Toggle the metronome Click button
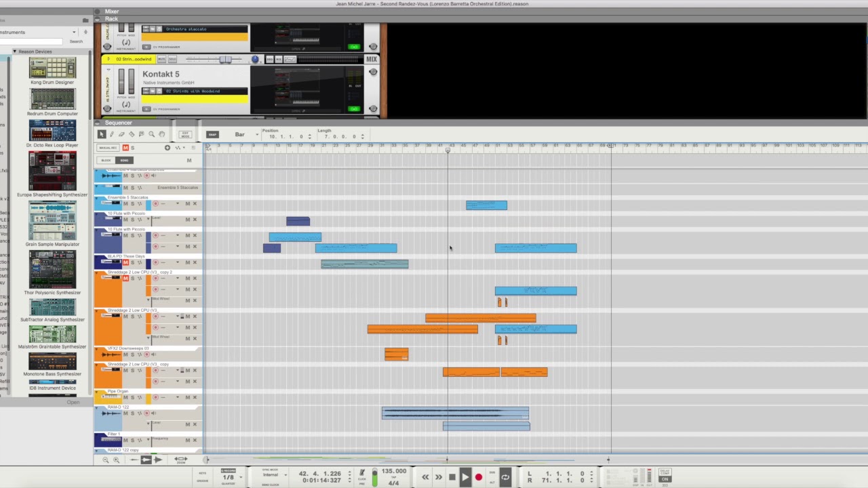The width and height of the screenshot is (868, 488). (362, 472)
